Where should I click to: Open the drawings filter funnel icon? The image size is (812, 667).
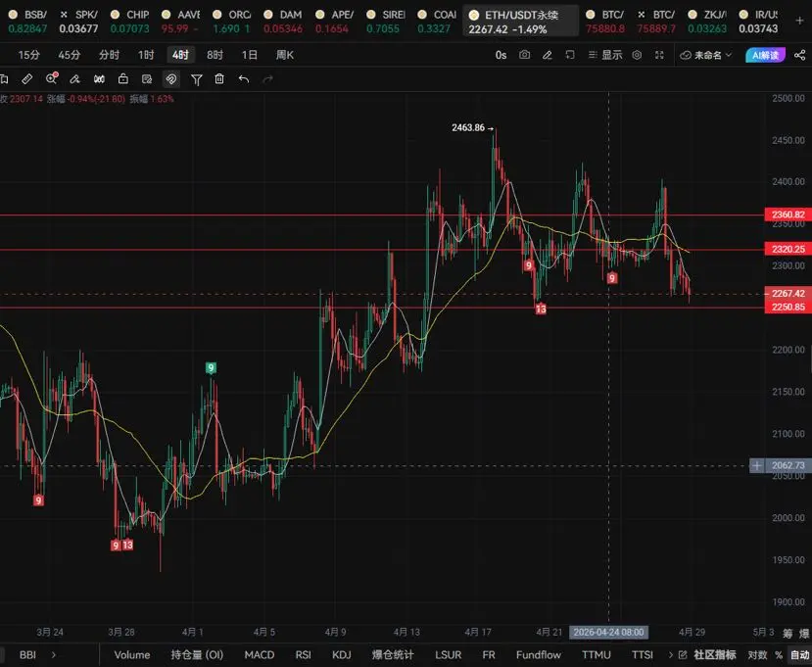196,79
